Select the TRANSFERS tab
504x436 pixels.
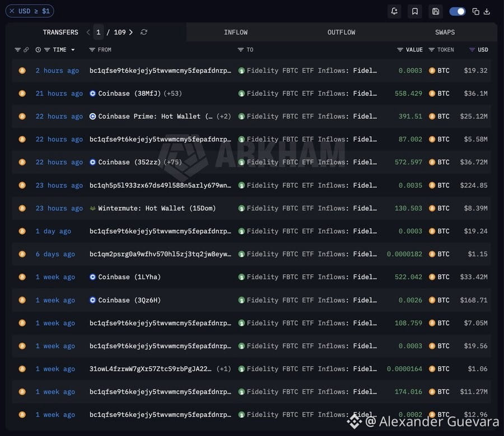pyautogui.click(x=60, y=32)
